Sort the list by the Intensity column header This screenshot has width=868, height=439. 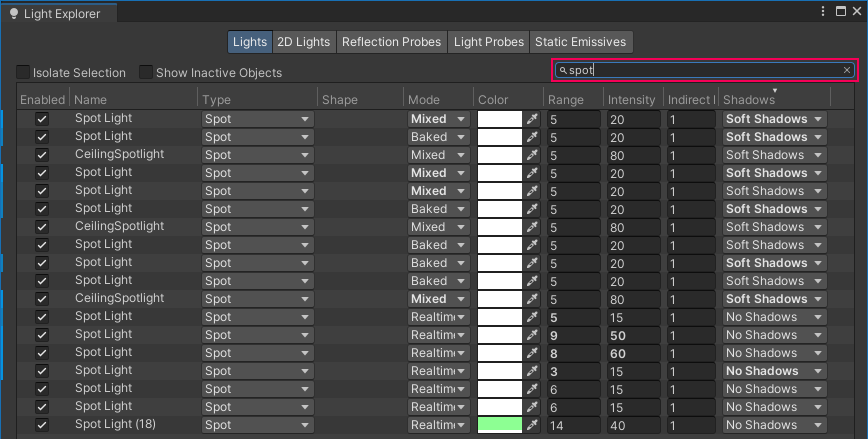(631, 99)
